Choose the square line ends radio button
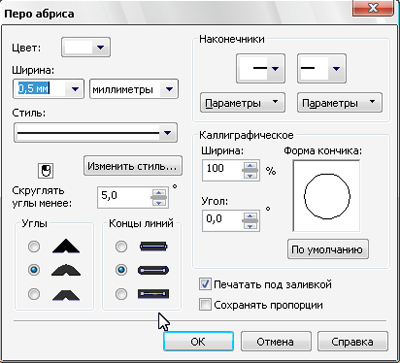The width and height of the screenshot is (400, 363). coord(121,247)
